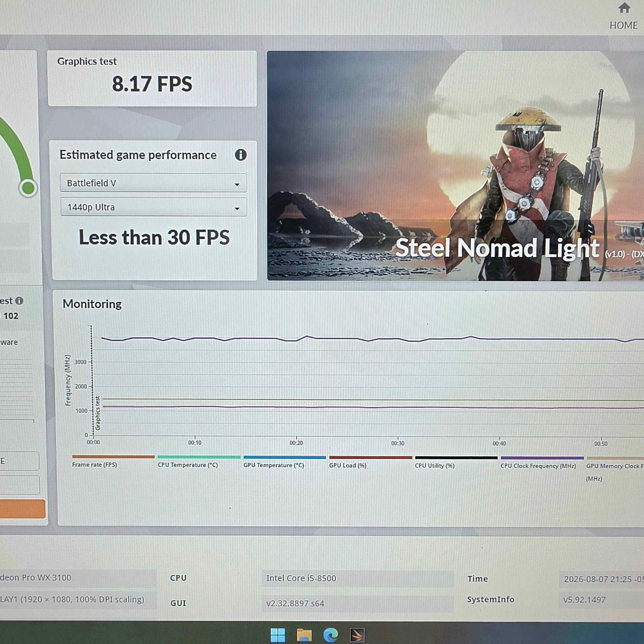This screenshot has width=644, height=644.
Task: Click the purple CPU Clock Frequency color bar
Action: (x=542, y=458)
